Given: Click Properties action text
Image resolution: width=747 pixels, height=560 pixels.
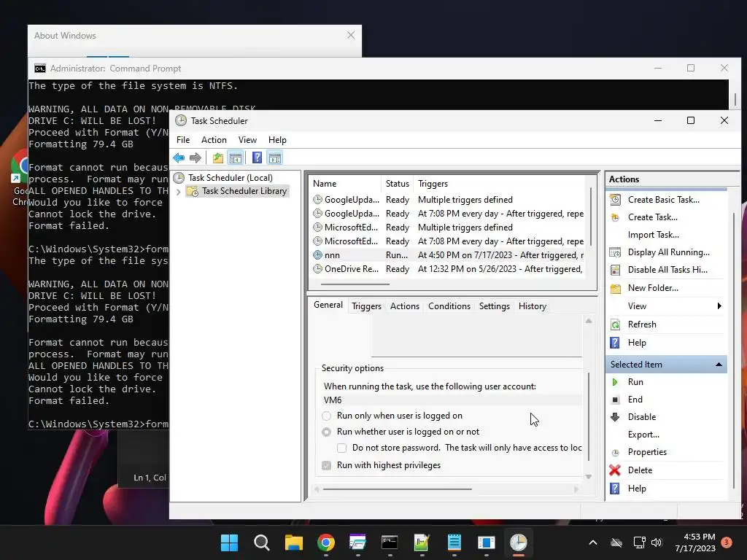Looking at the screenshot, I should click(647, 452).
